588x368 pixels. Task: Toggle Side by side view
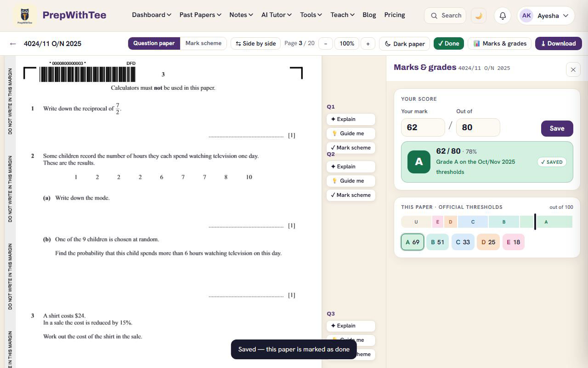coord(256,44)
